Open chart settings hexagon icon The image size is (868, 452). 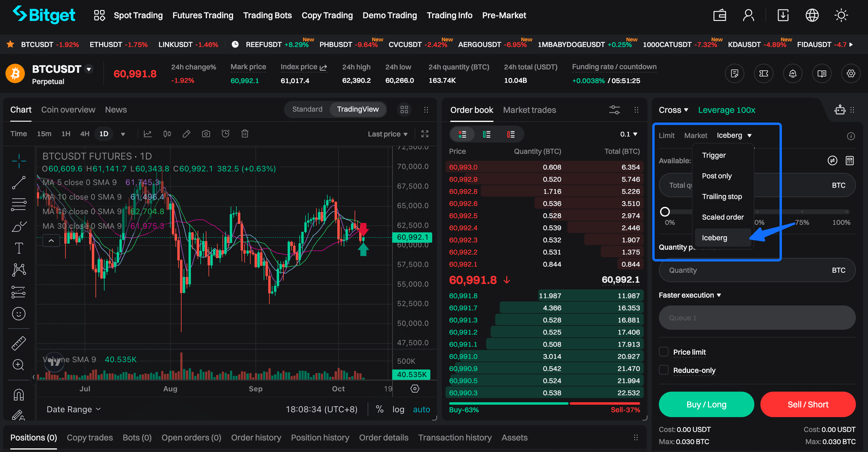click(415, 389)
